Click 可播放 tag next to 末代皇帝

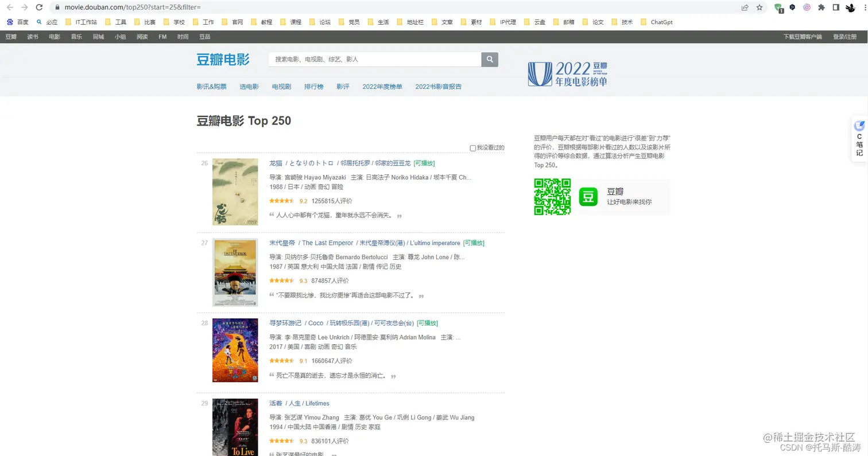click(x=474, y=243)
